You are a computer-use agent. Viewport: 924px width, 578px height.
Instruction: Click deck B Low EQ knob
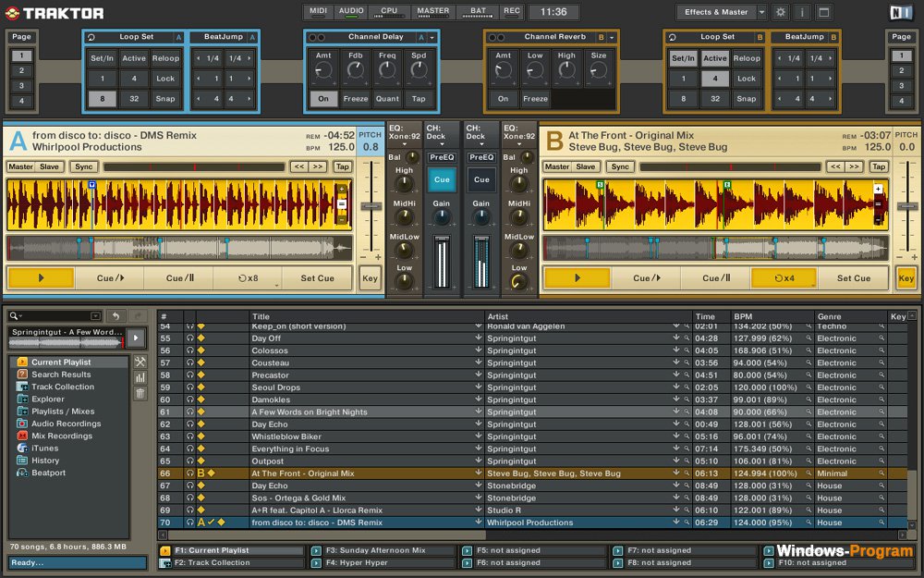coord(518,282)
